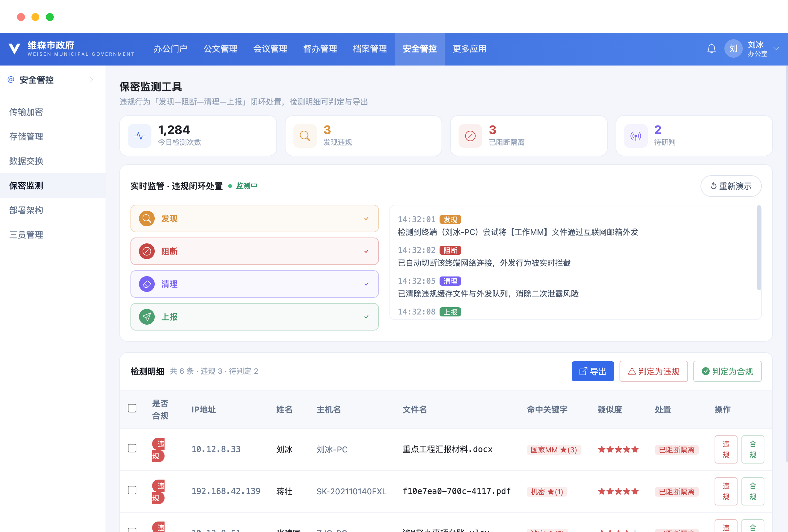Check the checkbox for 10.12.8.33 row
Image resolution: width=788 pixels, height=532 pixels.
click(x=132, y=448)
